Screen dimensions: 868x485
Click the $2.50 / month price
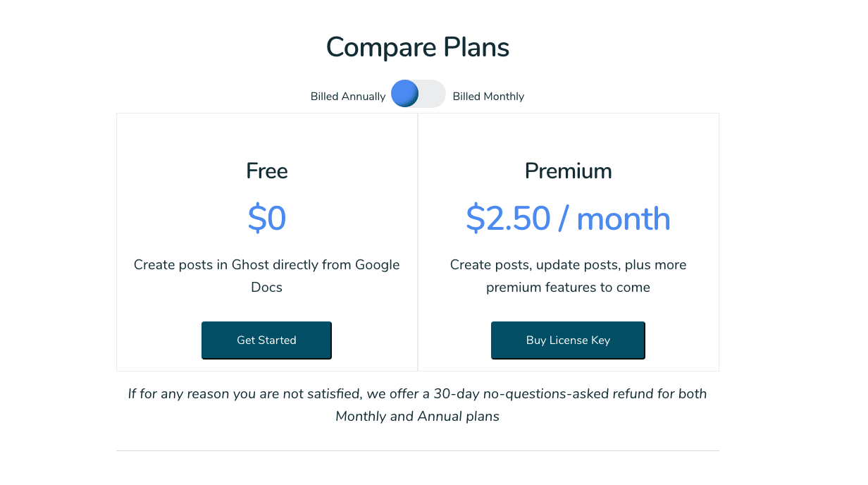coord(568,219)
